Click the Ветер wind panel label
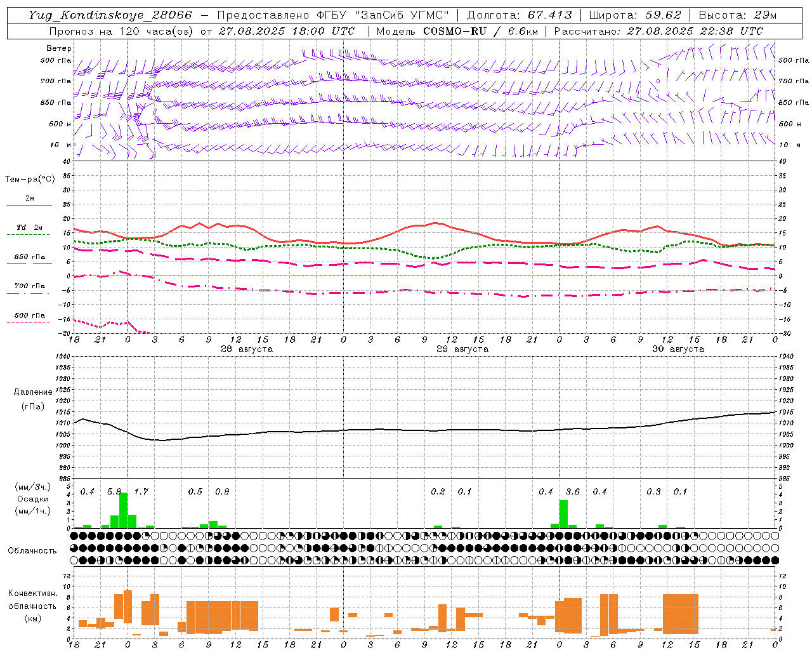Screen dimensions: 812x650 pyautogui.click(x=59, y=48)
